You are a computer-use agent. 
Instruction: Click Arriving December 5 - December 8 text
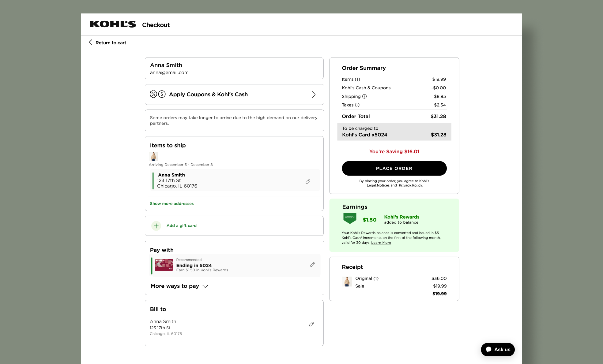pos(181,165)
